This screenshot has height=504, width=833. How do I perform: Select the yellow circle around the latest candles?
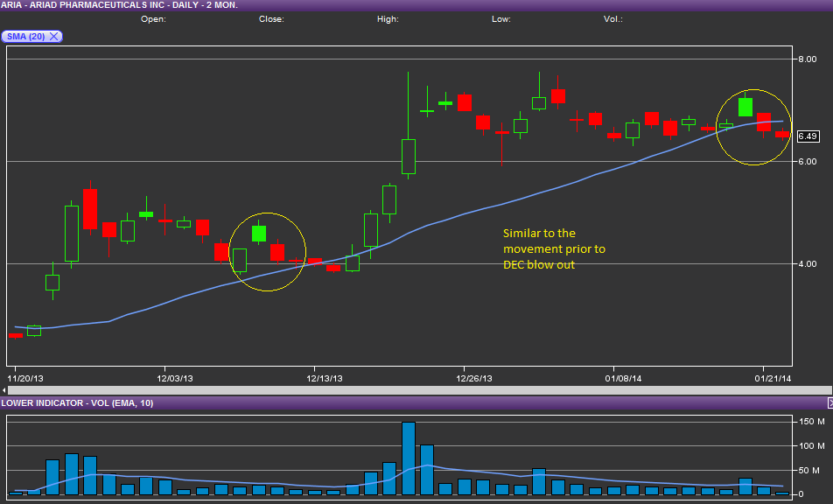click(753, 125)
